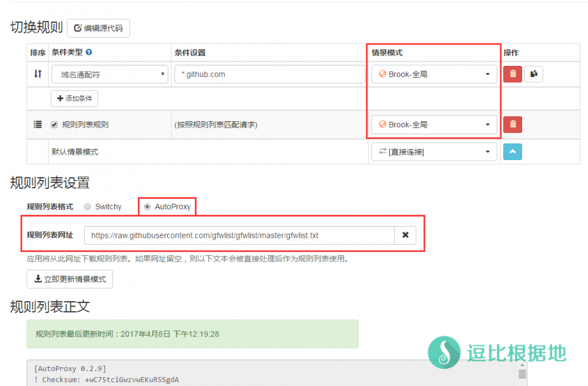Select the AutoProxy radio button
The height and width of the screenshot is (386, 588).
point(147,207)
